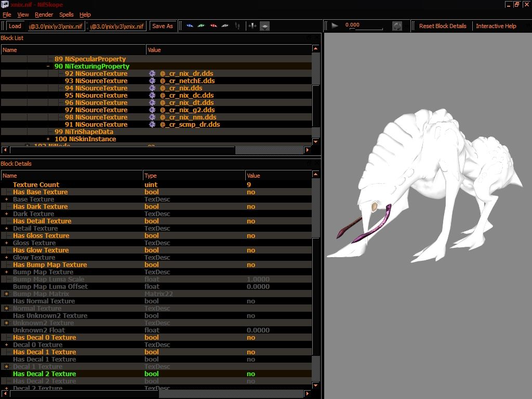Toggle the Has Base Texture value

point(251,192)
